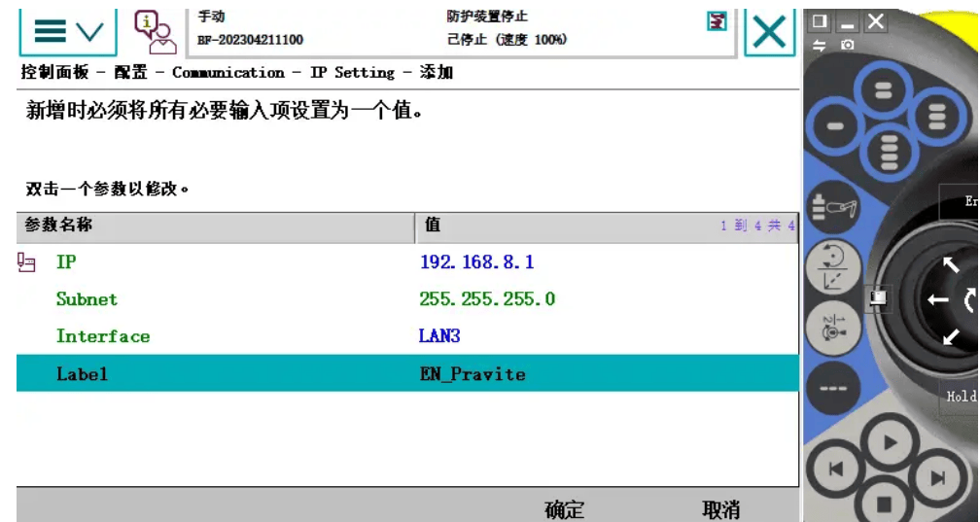Viewport: 980px width, 522px height.
Task: Click the joystick rotate arrow
Action: [972, 300]
